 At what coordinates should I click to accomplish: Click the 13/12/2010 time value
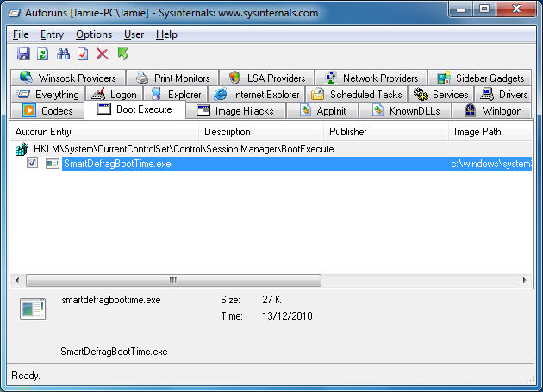tap(287, 316)
